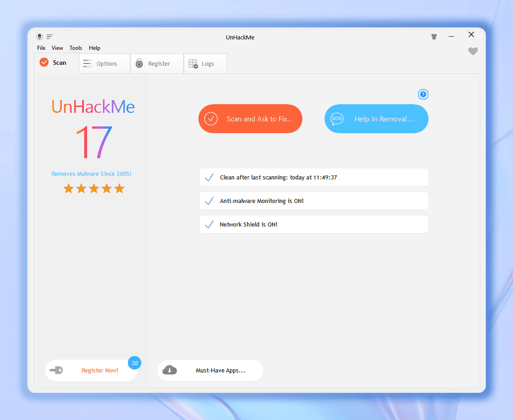Open the Tools menu

pos(76,48)
